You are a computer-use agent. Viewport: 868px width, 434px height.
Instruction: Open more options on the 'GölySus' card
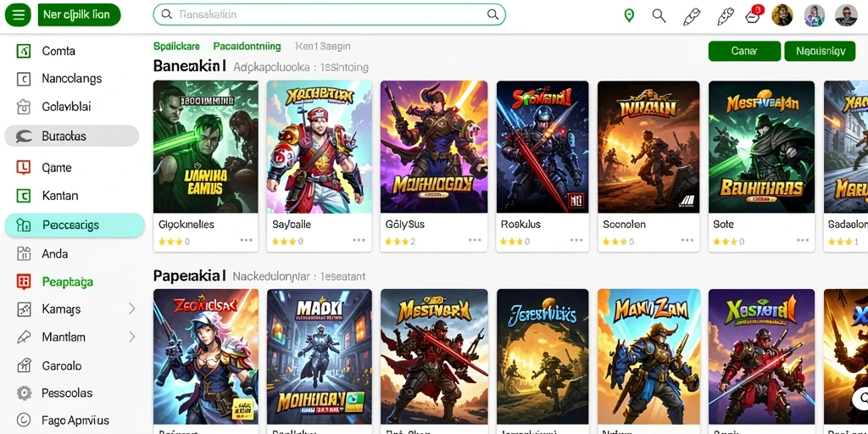point(475,240)
